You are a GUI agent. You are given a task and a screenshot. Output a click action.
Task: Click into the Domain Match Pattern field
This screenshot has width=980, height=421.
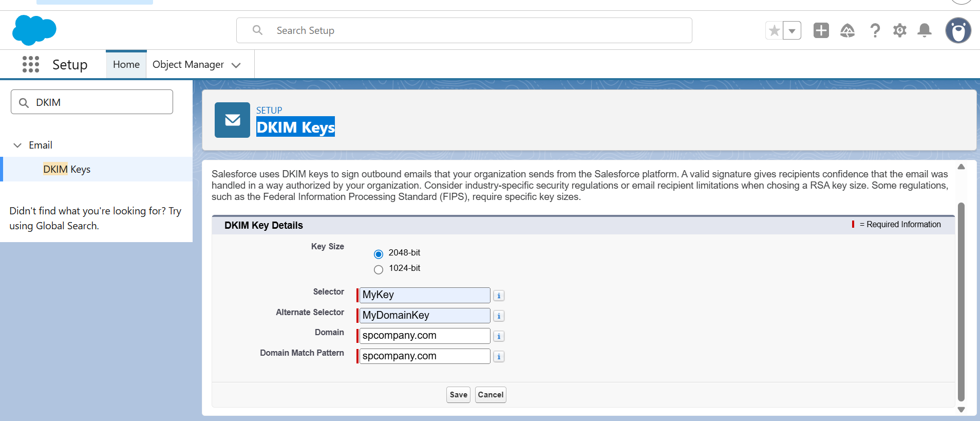(x=424, y=356)
